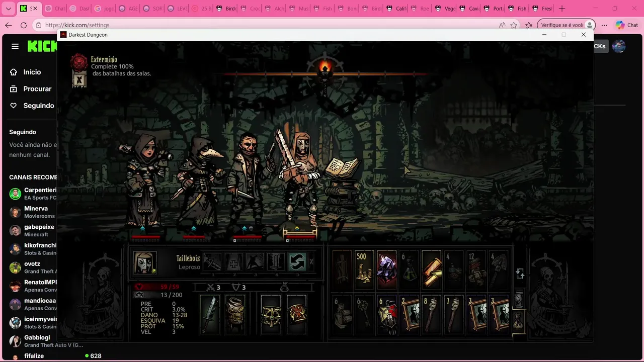Screen dimensions: 644x362
Task: Click the move/swap position skill icon
Action: (x=297, y=262)
